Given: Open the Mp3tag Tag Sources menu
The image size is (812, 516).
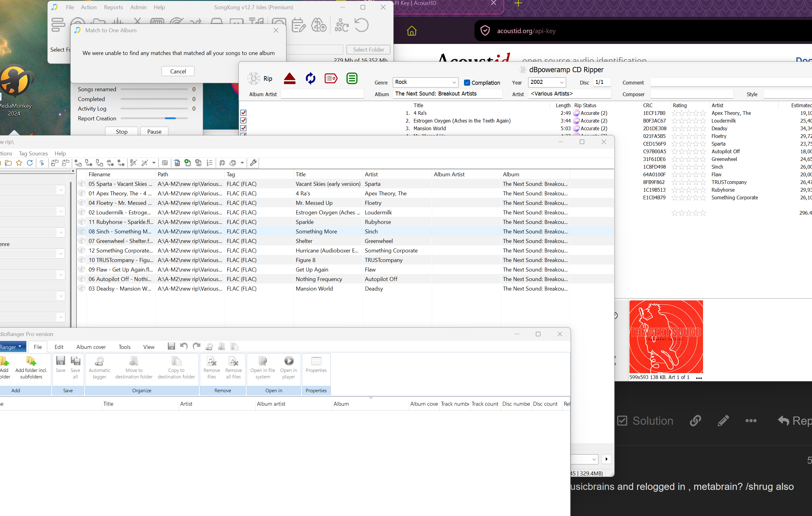Looking at the screenshot, I should pos(33,153).
